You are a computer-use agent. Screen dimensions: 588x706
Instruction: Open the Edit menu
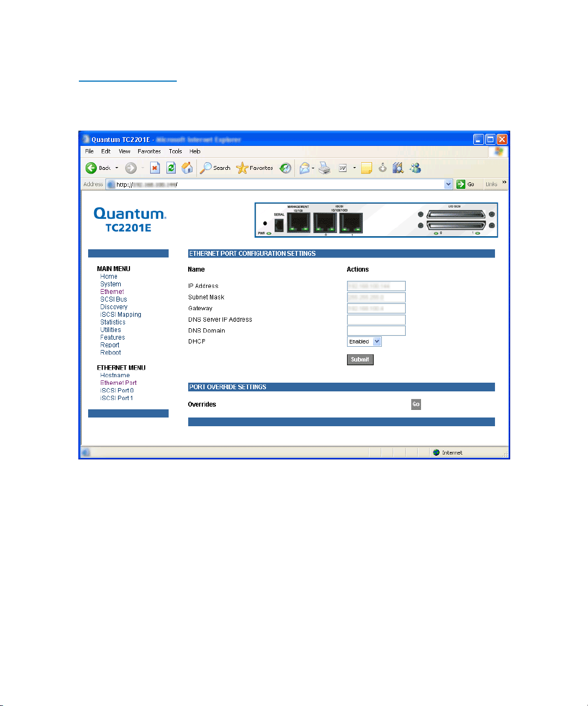coord(106,151)
